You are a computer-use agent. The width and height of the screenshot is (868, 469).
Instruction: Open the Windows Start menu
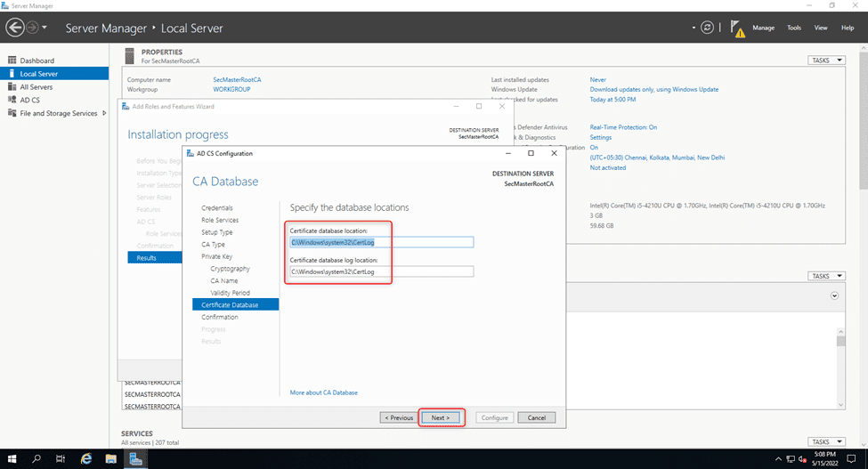pyautogui.click(x=12, y=459)
